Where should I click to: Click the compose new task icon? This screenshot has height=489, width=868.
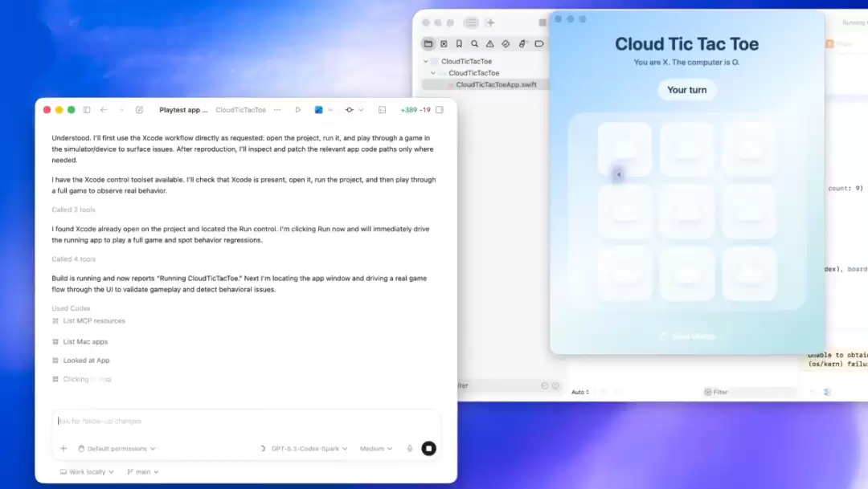[138, 109]
